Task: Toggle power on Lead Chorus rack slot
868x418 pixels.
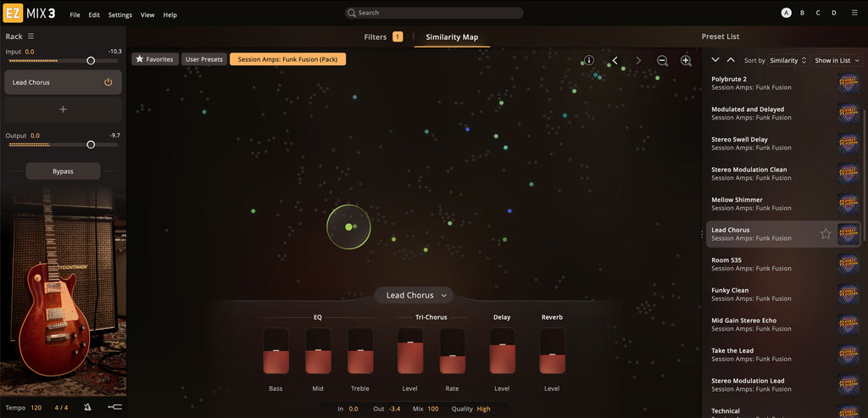Action: coord(108,82)
